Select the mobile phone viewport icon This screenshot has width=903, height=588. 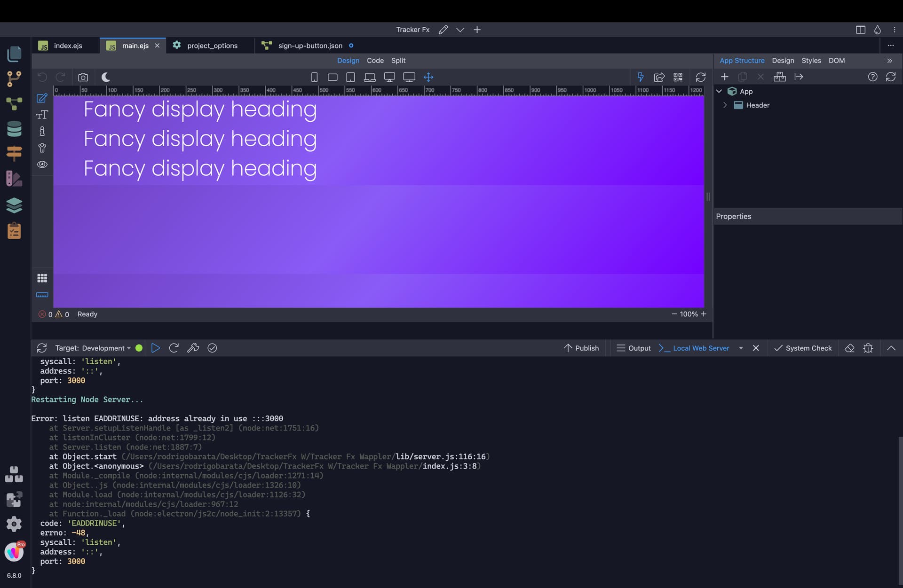314,77
